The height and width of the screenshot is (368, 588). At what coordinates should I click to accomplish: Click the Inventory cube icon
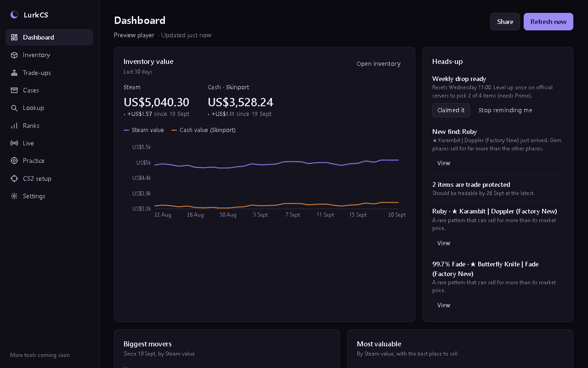pyautogui.click(x=14, y=55)
